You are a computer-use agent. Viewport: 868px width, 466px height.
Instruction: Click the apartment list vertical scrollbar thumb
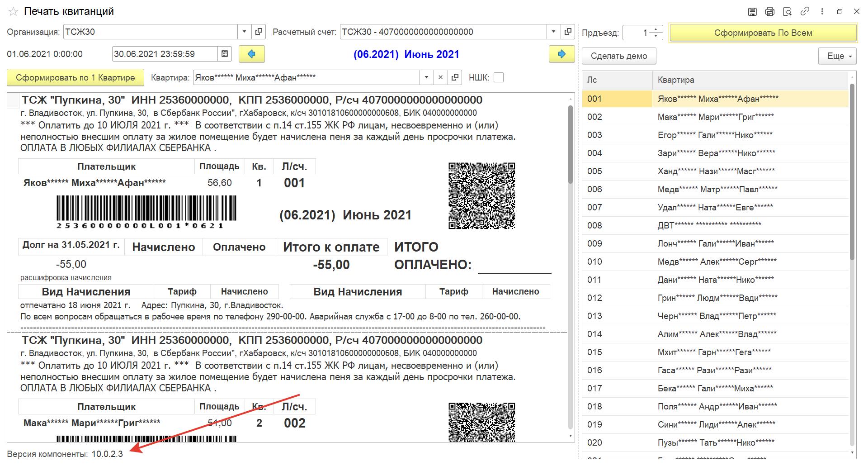853,172
